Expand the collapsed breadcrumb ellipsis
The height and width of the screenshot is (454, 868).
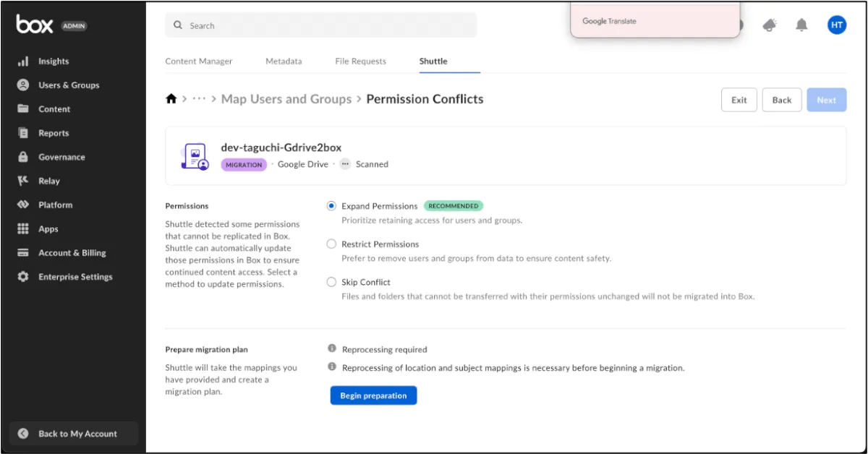(x=199, y=99)
